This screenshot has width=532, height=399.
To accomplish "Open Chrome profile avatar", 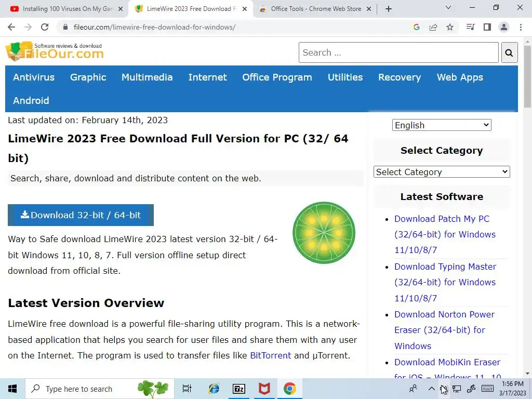I will pyautogui.click(x=504, y=27).
